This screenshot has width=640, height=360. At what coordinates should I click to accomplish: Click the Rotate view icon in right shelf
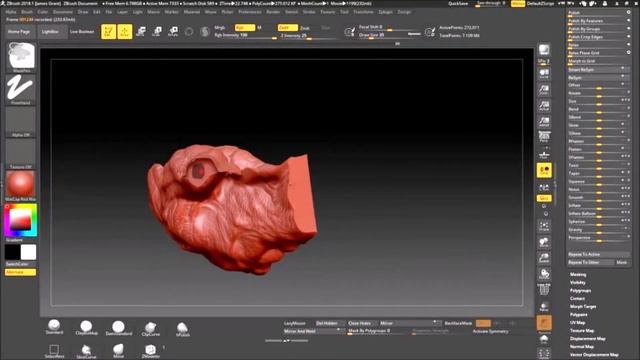[x=544, y=274]
